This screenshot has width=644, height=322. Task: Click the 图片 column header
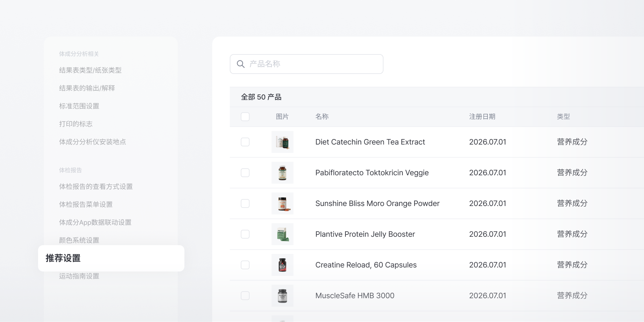tap(282, 117)
